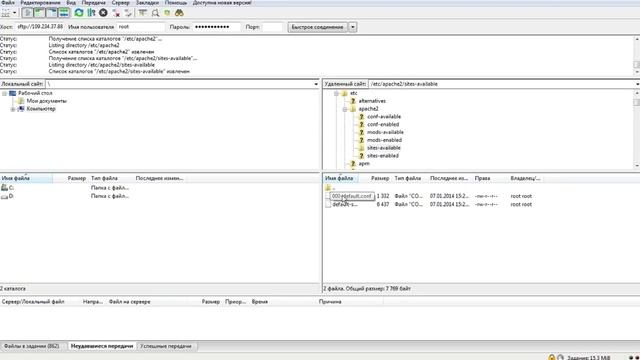Click the remote tree vertical scrollbar
Screen dimensions: 640x360
(x=637, y=129)
